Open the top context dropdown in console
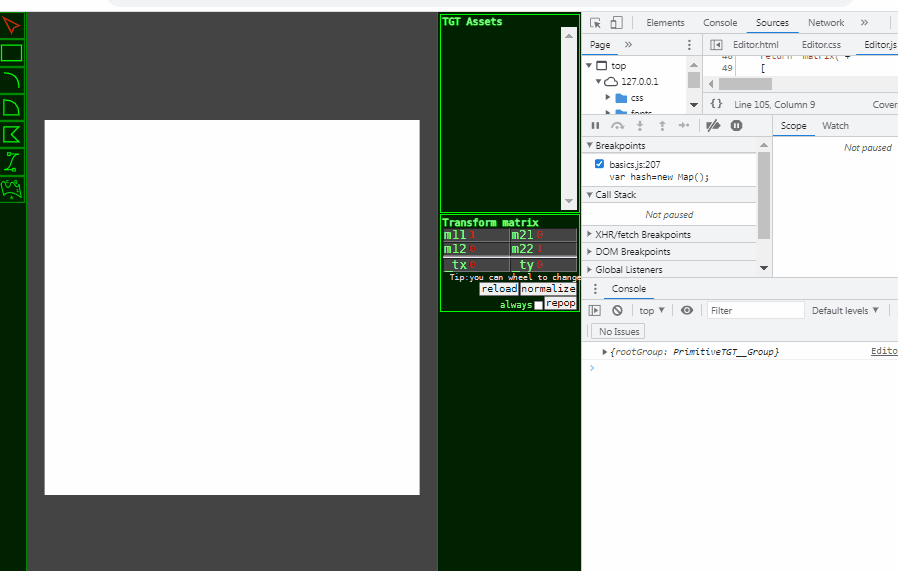The image size is (898, 571). click(x=652, y=310)
